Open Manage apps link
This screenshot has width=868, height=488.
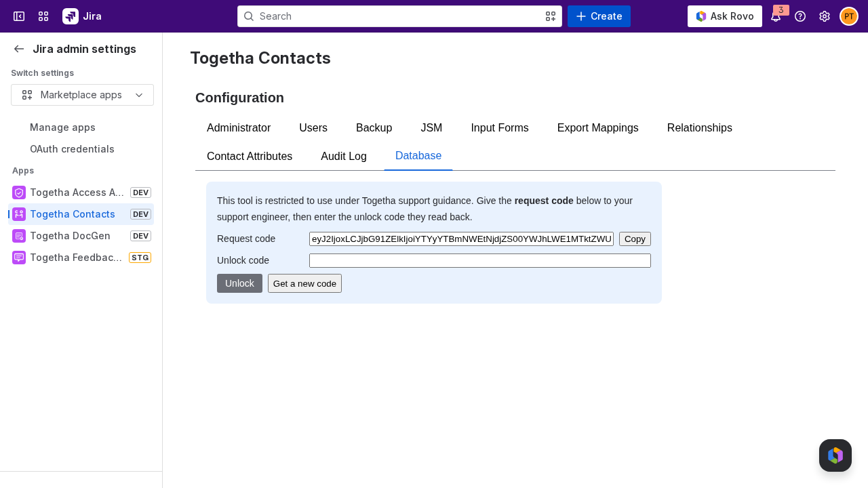[62, 127]
